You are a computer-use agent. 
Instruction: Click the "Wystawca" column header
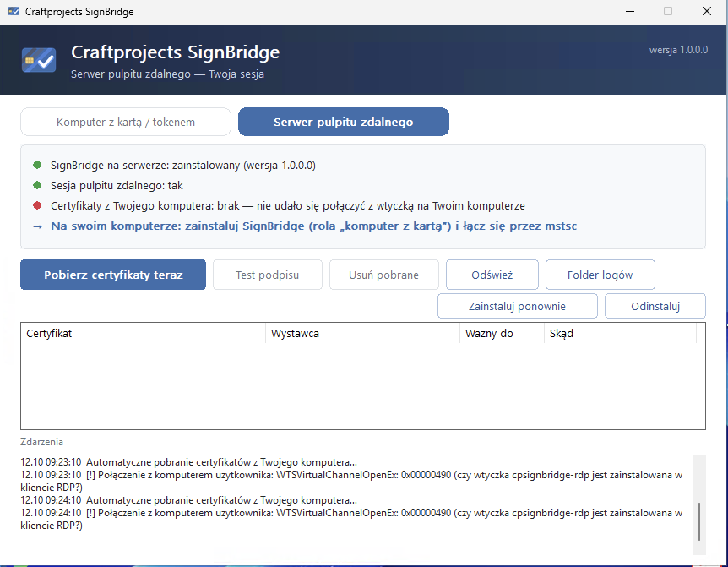(x=363, y=333)
